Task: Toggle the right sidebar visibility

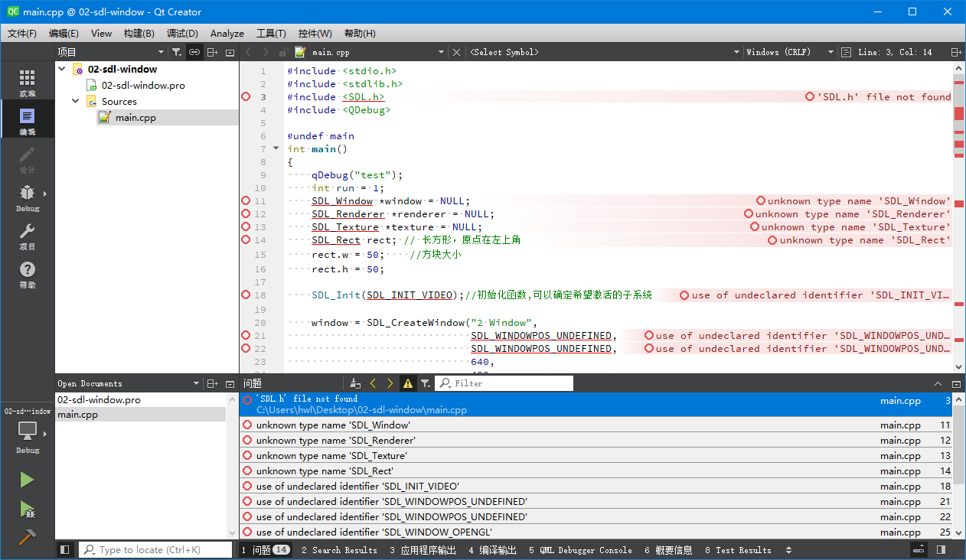Action: tap(941, 550)
